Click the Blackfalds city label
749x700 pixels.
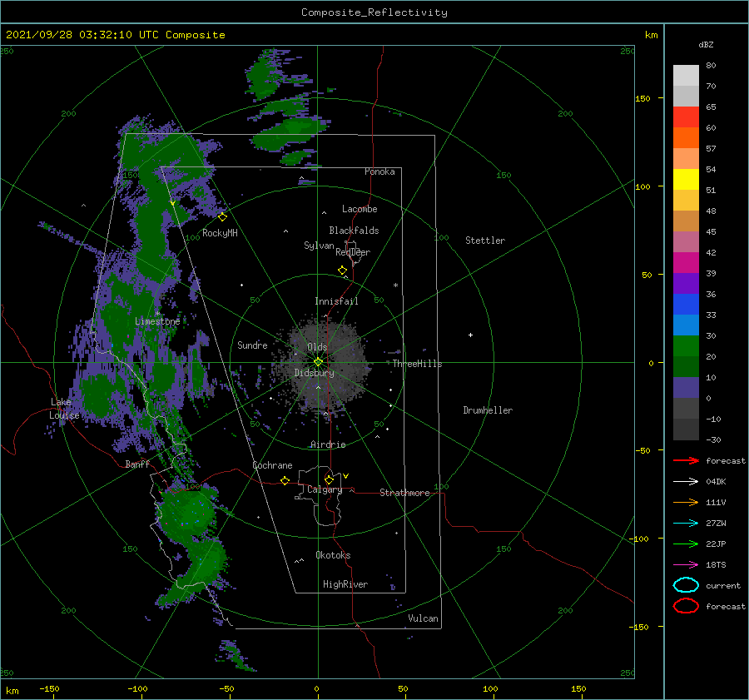[354, 231]
